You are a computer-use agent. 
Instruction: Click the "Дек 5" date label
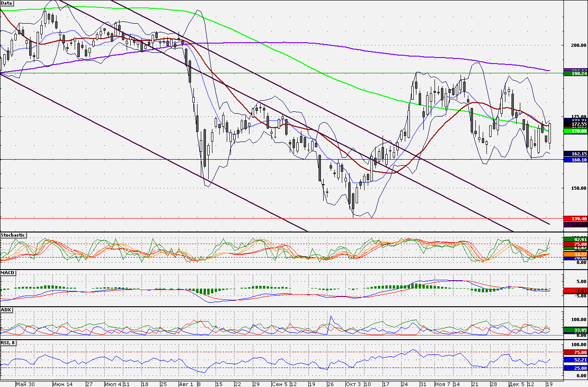(516, 384)
